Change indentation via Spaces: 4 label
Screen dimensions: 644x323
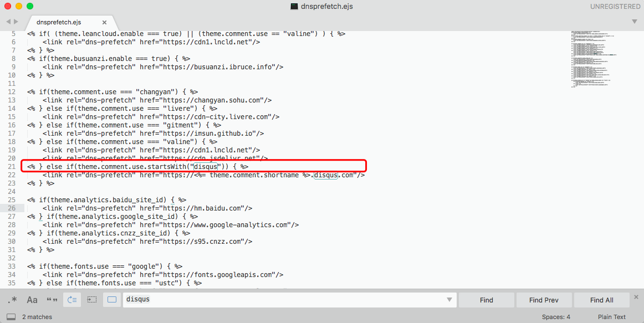(556, 316)
